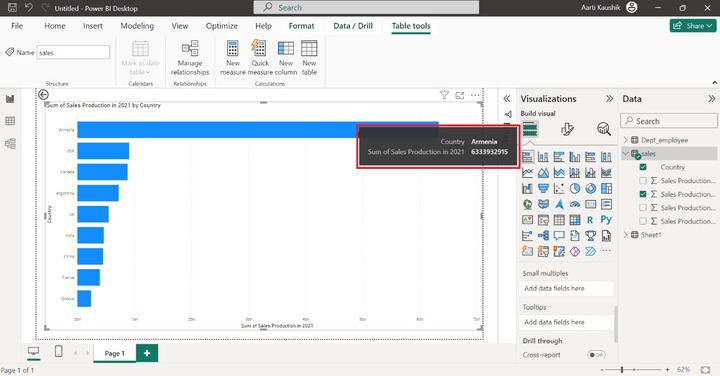Switch to Report view in left sidebar

(x=10, y=99)
